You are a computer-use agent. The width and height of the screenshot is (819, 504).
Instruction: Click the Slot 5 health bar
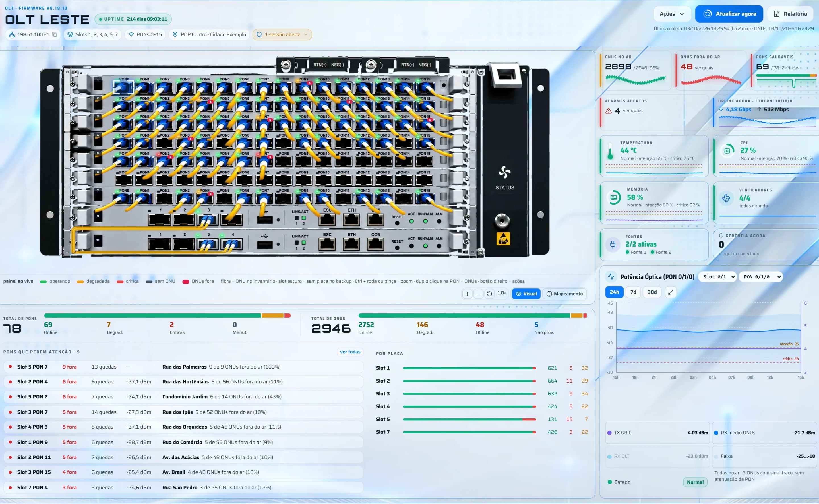pos(469,419)
